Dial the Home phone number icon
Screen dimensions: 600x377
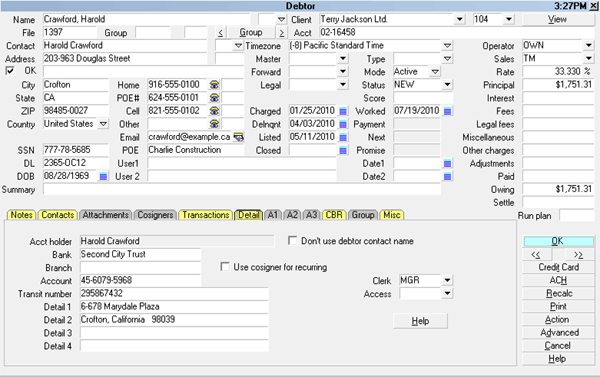pos(214,85)
